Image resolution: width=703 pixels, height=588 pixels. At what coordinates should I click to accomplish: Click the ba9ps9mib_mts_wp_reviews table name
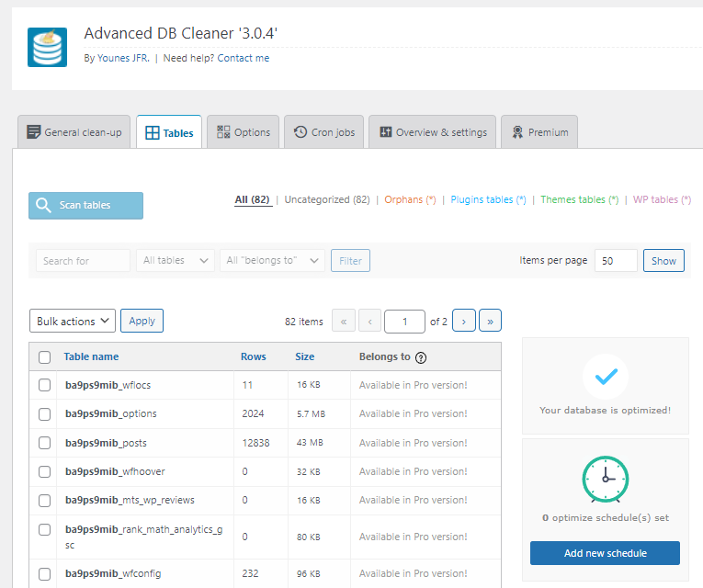coord(130,500)
